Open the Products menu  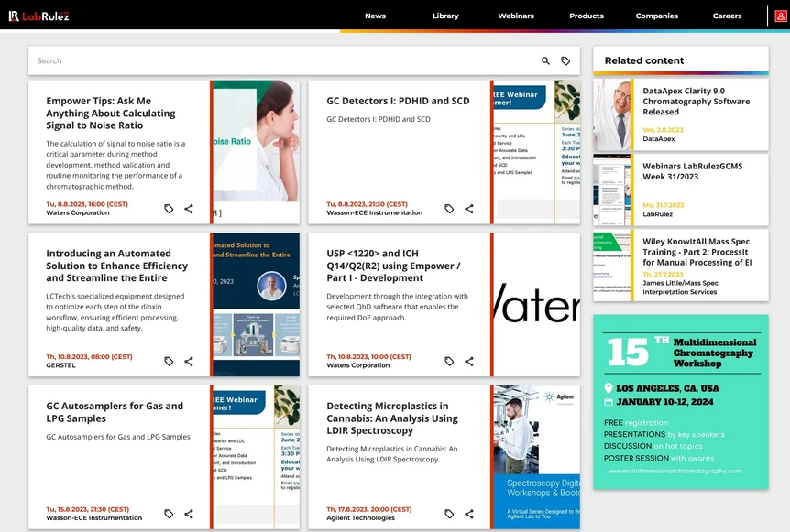[587, 16]
